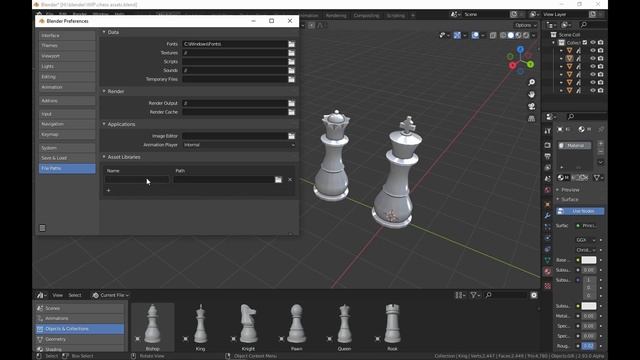Disable render for first outliner object

(x=600, y=50)
